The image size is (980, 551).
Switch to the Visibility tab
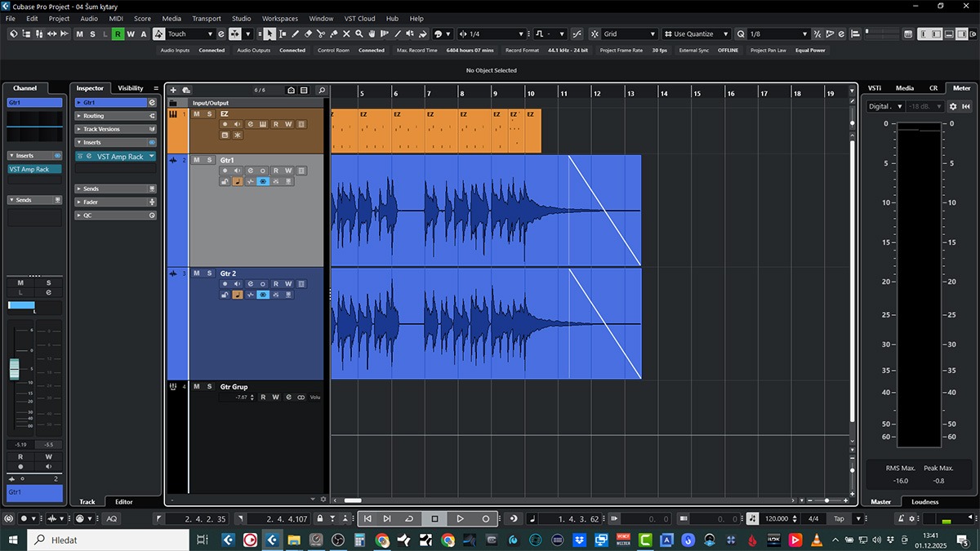click(x=130, y=88)
